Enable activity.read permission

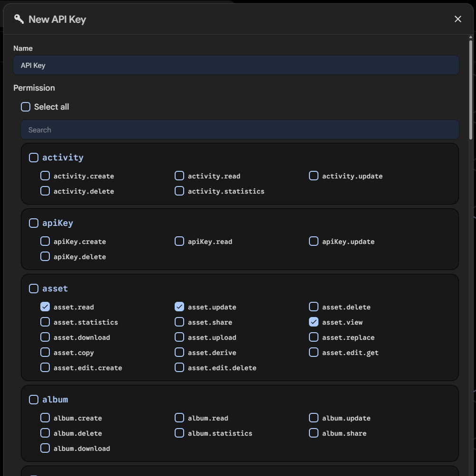coord(179,176)
